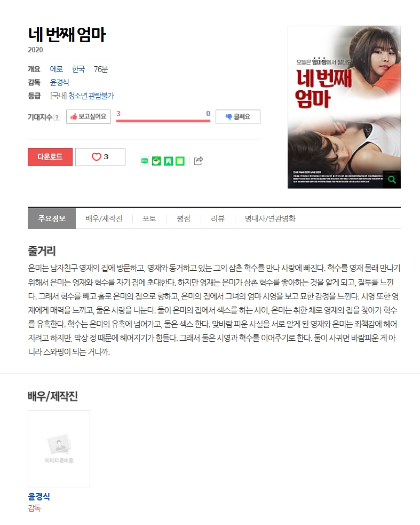This screenshot has height=525, width=420.
Task: Open the 윤경식 placeholder profile thumbnail
Action: point(59,449)
